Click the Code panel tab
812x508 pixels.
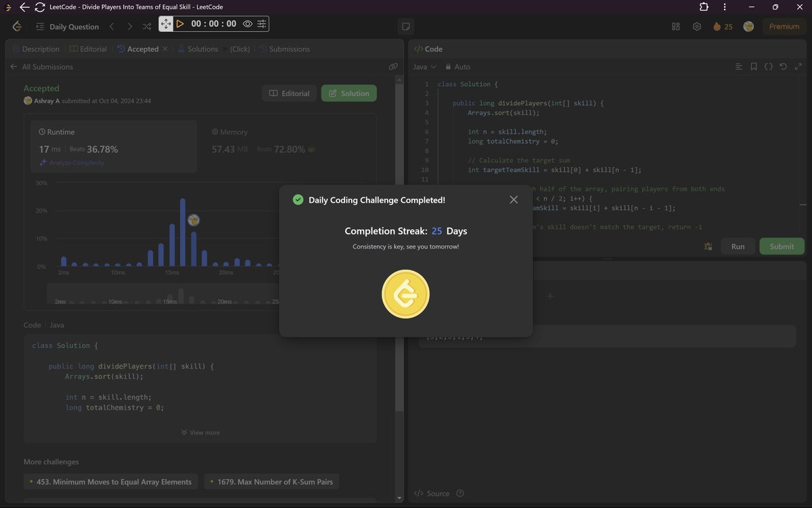[428, 49]
